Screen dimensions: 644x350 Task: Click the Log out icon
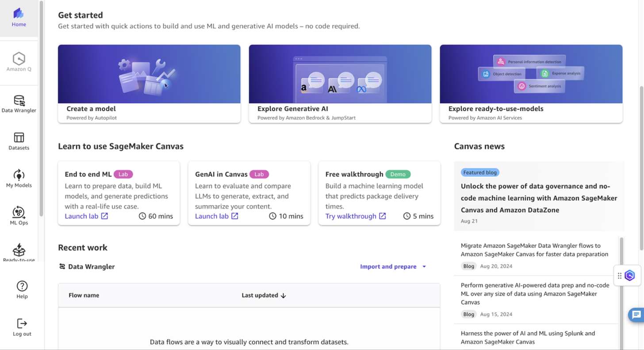click(22, 327)
